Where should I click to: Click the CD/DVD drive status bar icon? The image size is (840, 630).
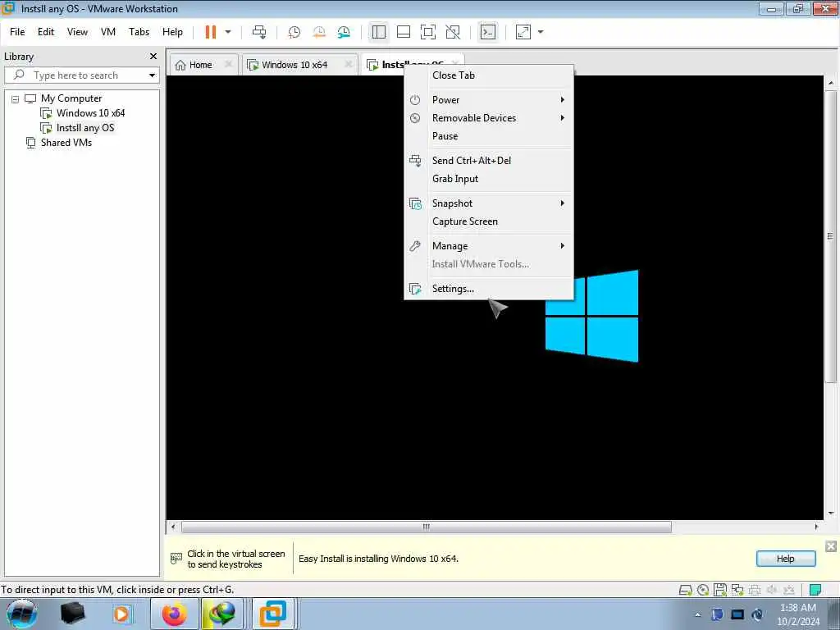pyautogui.click(x=703, y=591)
